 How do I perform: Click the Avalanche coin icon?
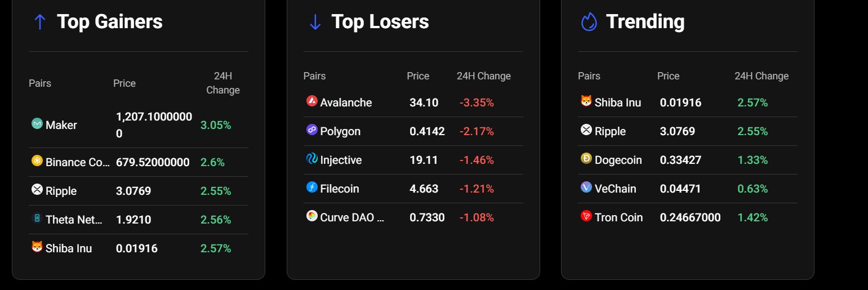tap(311, 101)
